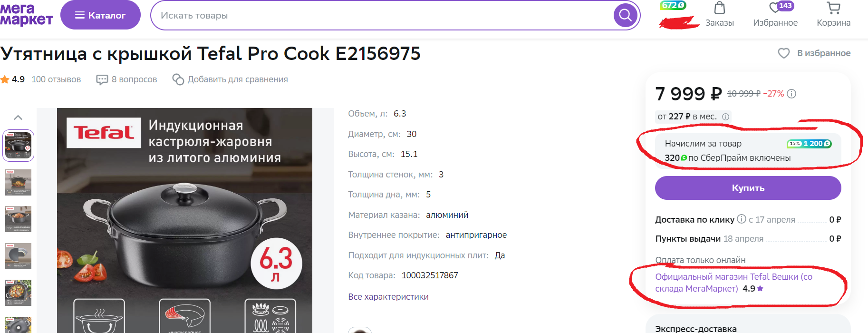
Task: Select the third product thumbnail
Action: coord(18,219)
